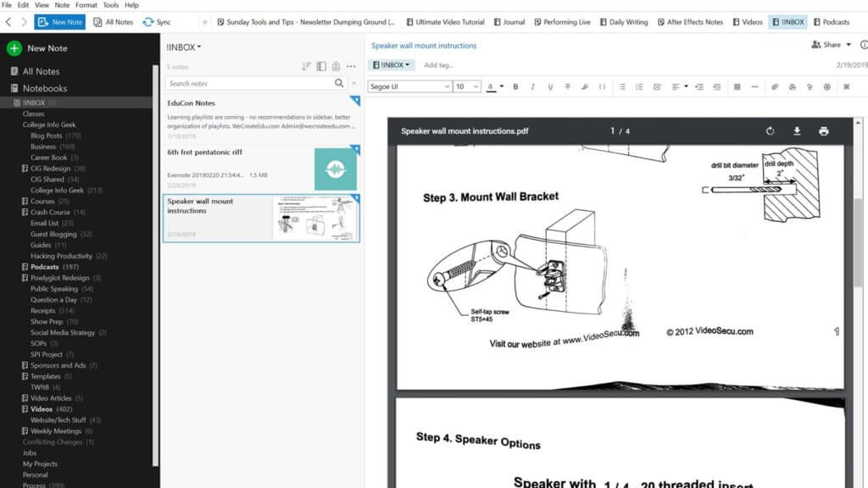Change note list view layout icon
868x488 pixels.
click(321, 66)
